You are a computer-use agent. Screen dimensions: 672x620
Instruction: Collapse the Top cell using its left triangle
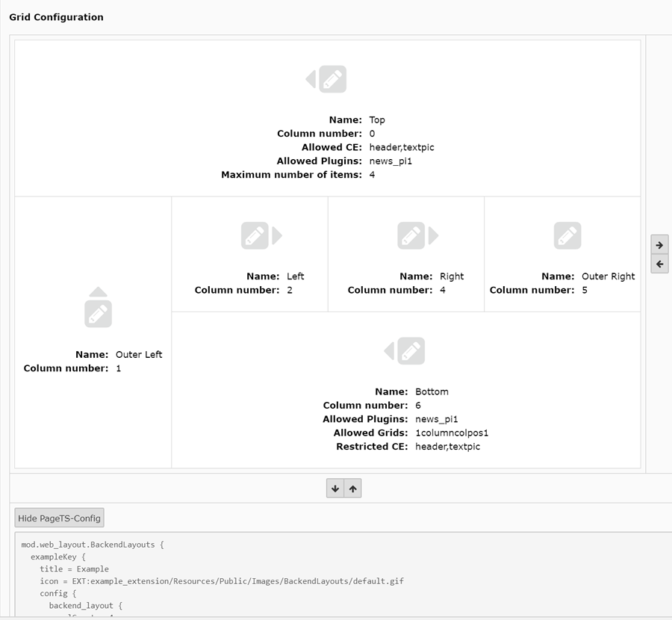311,79
